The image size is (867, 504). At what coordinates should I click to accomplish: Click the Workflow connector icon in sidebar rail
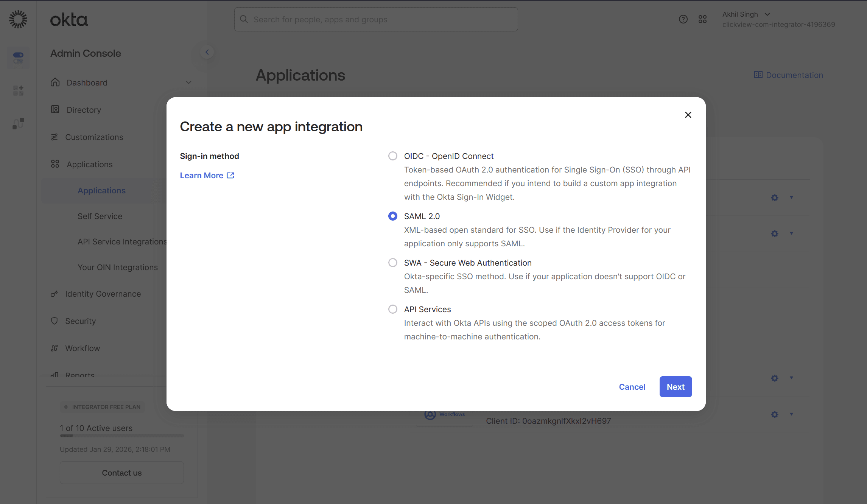(x=18, y=123)
